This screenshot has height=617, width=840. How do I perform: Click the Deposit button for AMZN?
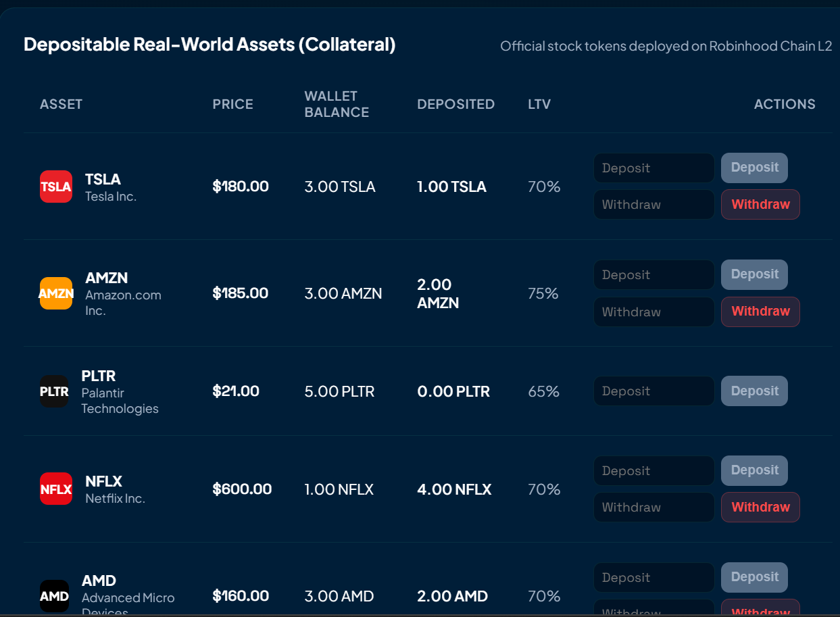tap(754, 274)
